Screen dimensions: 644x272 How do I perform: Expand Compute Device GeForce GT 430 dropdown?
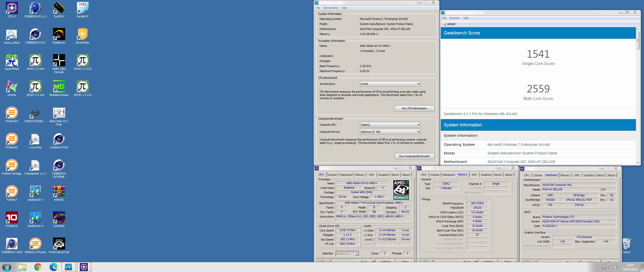(x=390, y=132)
